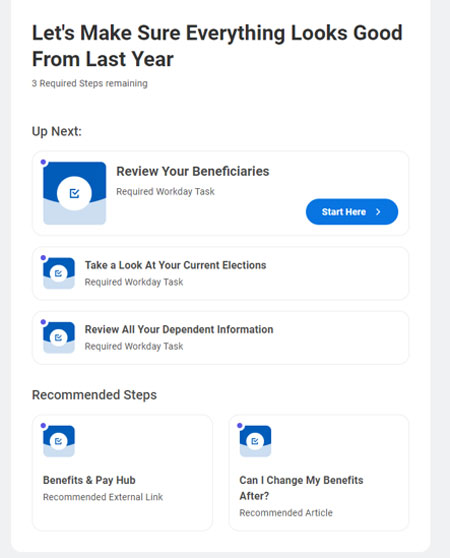This screenshot has width=450, height=558.
Task: Click Required Workday Task under Review Your Beneficiaries
Action: [165, 191]
